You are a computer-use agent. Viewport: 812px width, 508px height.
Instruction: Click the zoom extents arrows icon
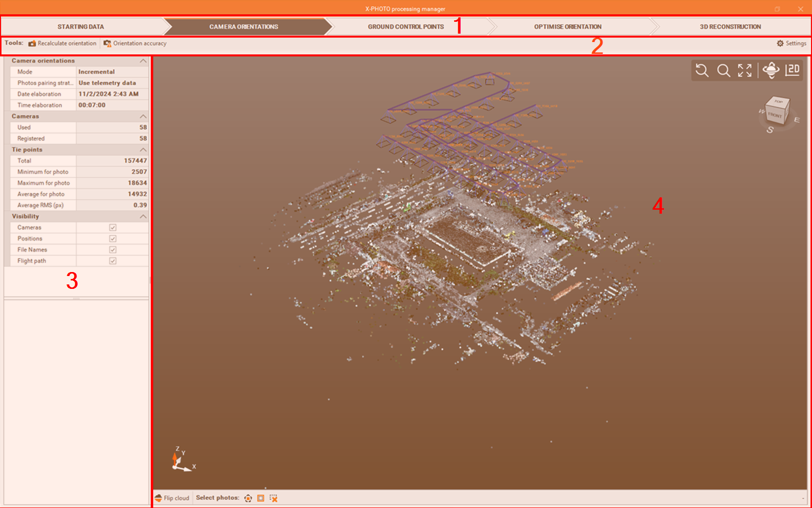745,70
